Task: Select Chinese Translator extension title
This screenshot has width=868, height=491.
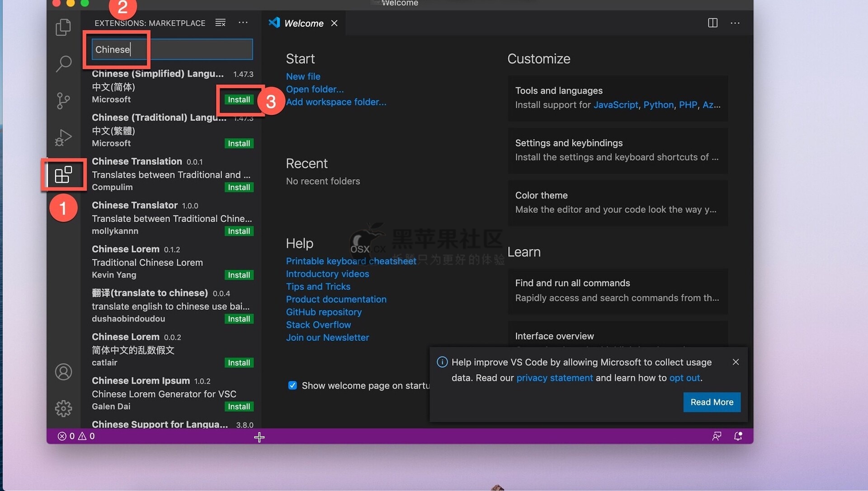Action: coord(134,205)
